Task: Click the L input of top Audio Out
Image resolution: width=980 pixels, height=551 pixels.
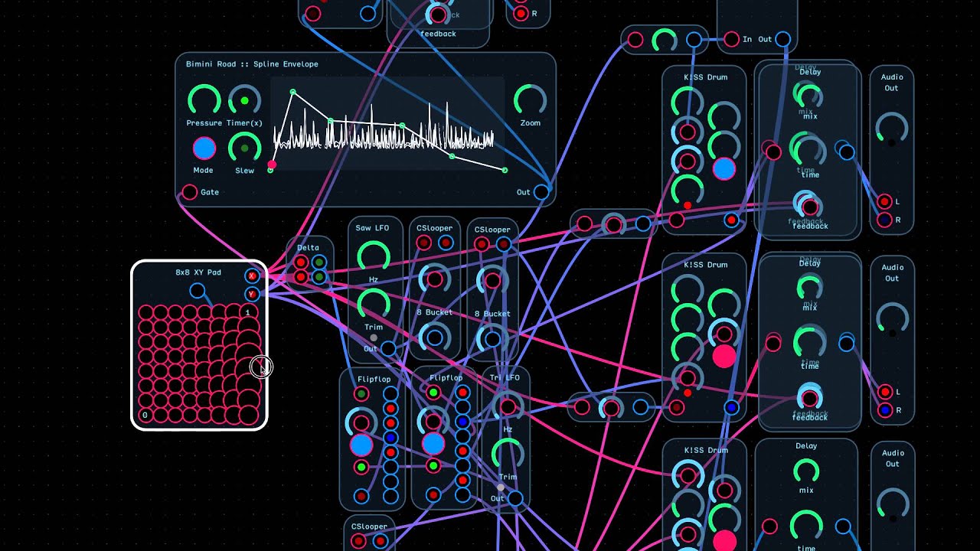Action: pos(885,202)
